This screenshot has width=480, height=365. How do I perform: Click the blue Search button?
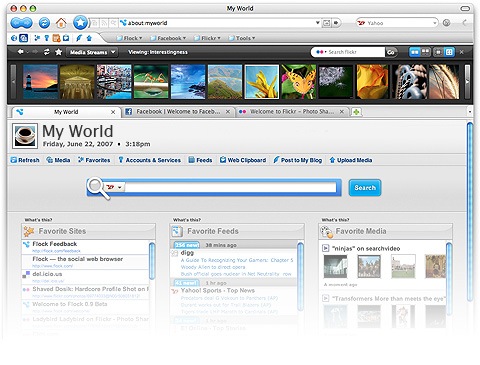365,188
